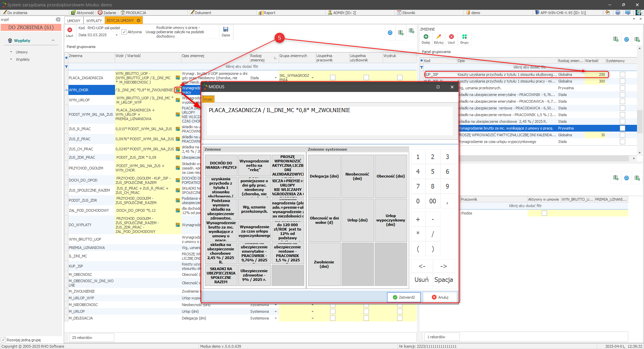Image resolution: width=644 pixels, height=349 pixels.
Task: Check Systemowy box for KUP_JSP row
Action: coord(623,74)
